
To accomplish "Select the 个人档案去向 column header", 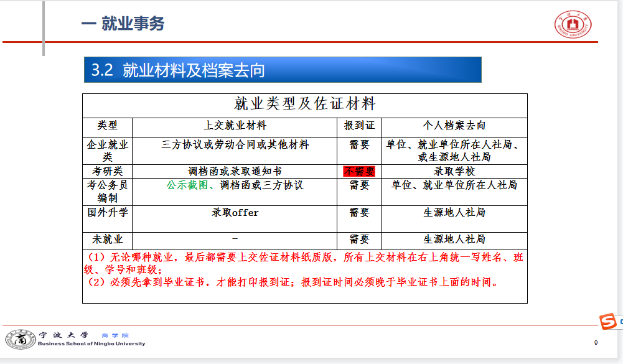I will 454,126.
